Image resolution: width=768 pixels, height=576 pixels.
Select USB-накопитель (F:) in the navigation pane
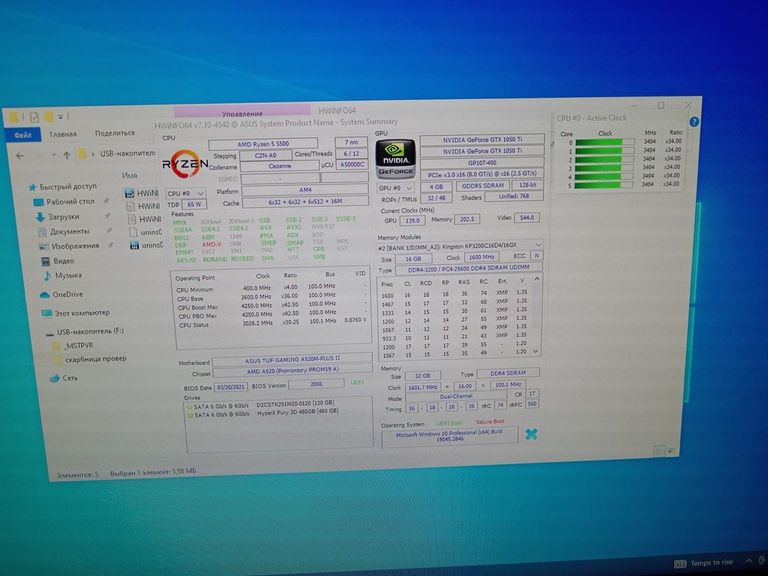tap(85, 332)
